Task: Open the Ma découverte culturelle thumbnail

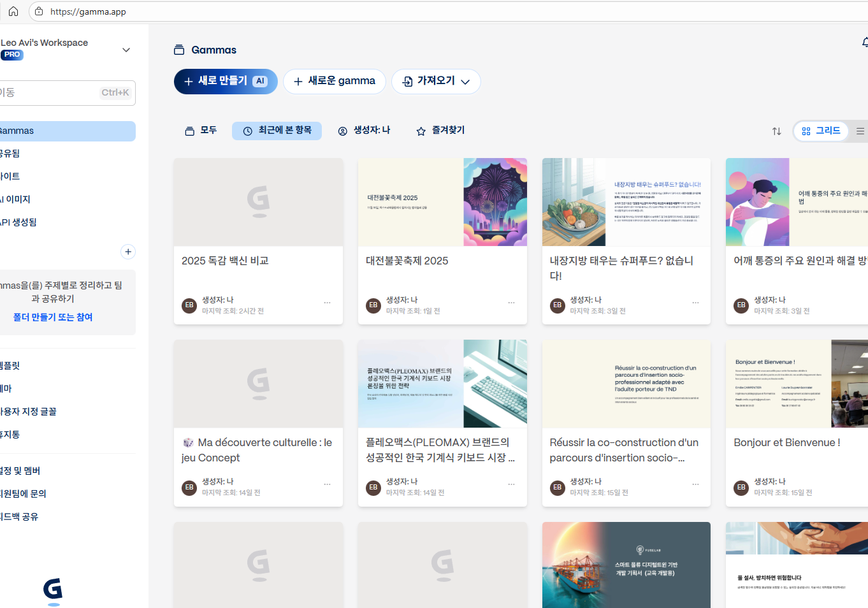Action: [258, 384]
